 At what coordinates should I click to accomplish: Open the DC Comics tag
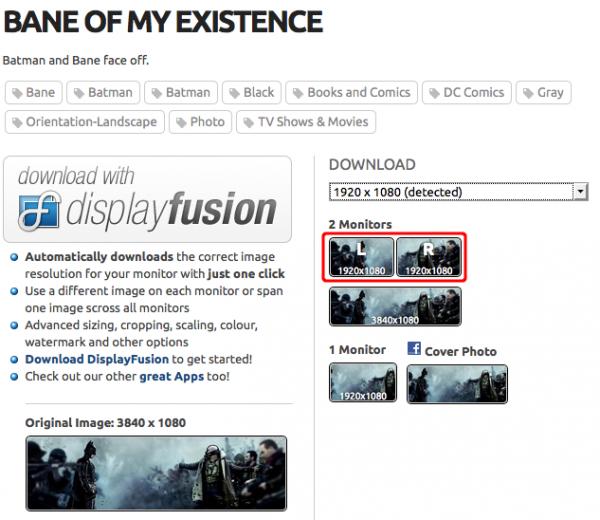pos(467,93)
